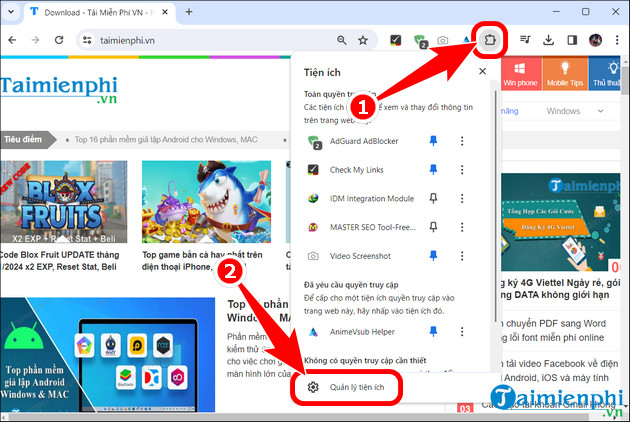The width and height of the screenshot is (630, 422).
Task: Open the shark fishing game thumbnail
Action: (206, 202)
